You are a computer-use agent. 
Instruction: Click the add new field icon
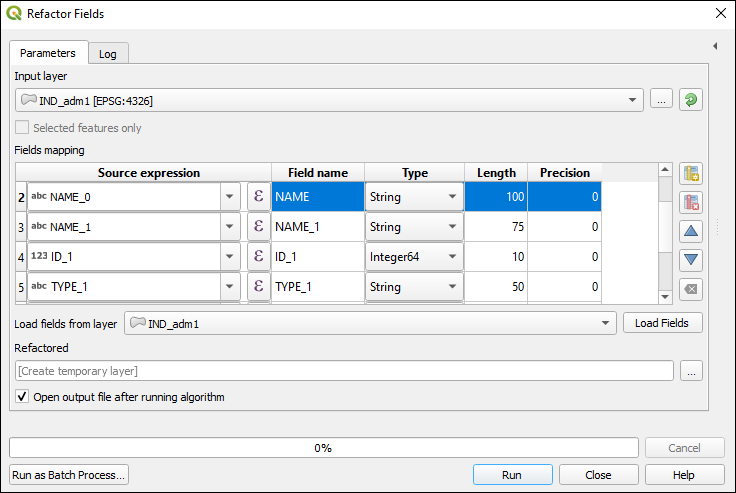pos(691,174)
